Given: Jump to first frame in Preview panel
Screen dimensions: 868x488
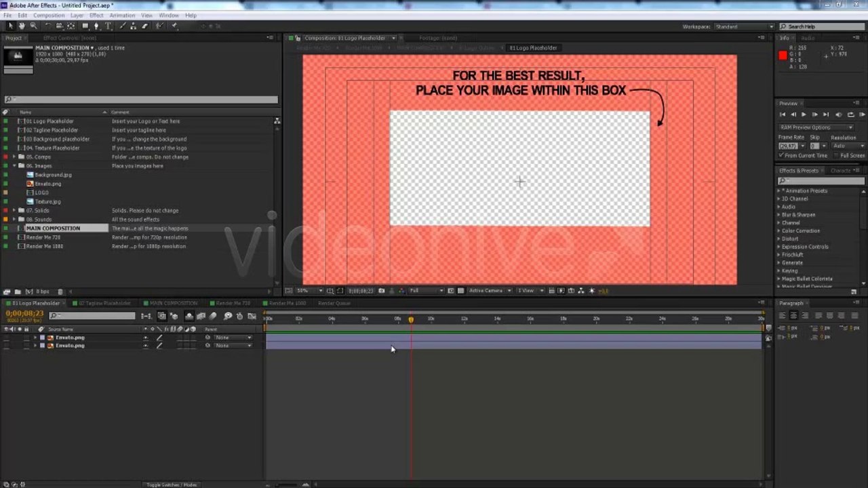Looking at the screenshot, I should [x=782, y=115].
